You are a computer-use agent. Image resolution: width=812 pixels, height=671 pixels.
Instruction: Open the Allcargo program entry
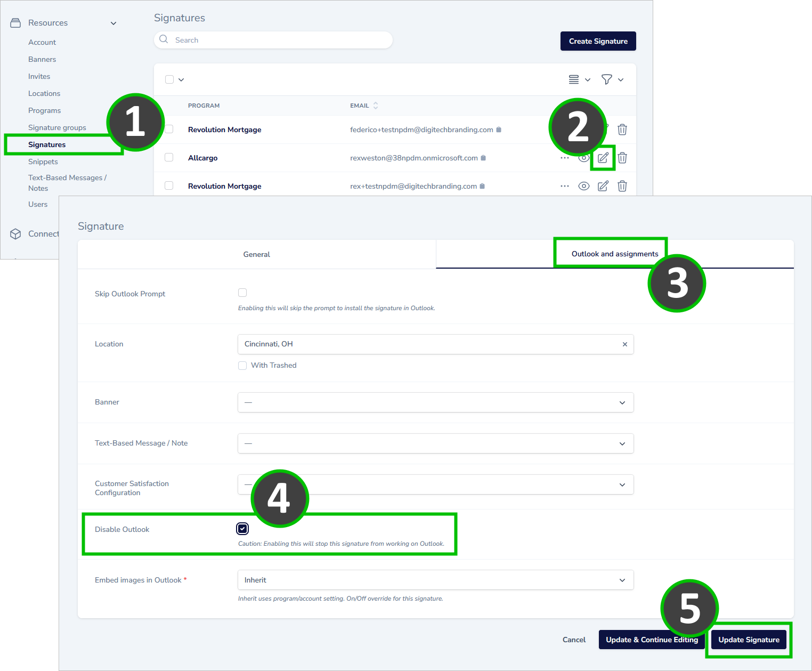coord(202,158)
